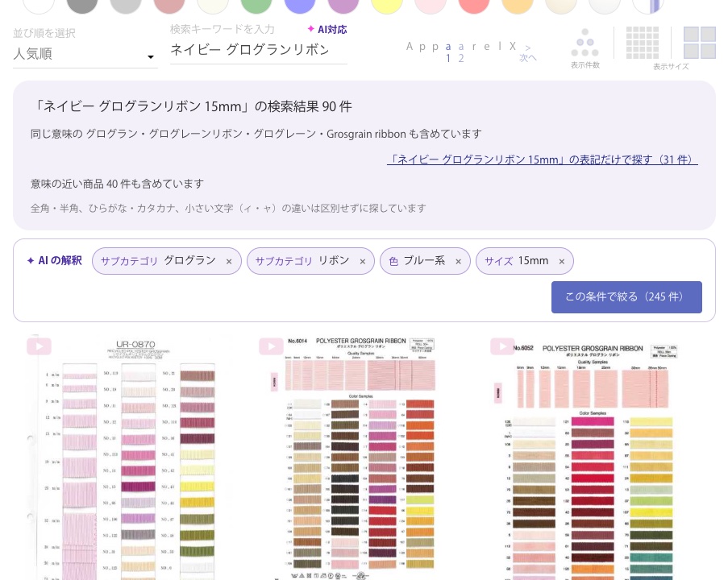Click the search keyword input field
This screenshot has width=728, height=580.
[258, 50]
